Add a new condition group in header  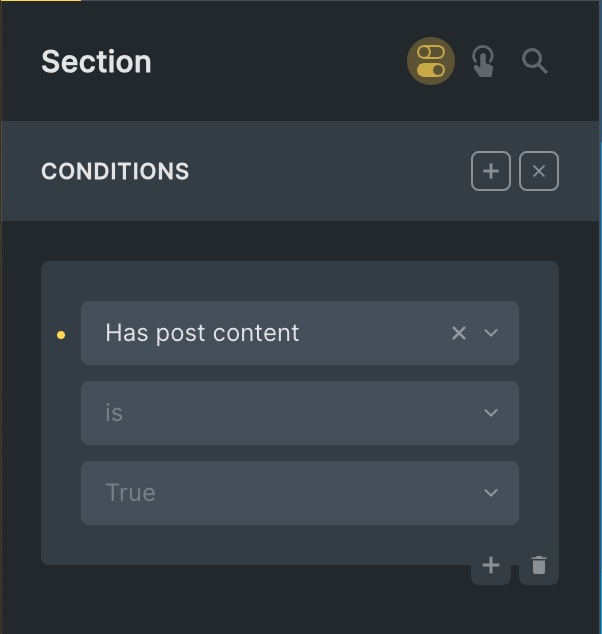coord(491,171)
